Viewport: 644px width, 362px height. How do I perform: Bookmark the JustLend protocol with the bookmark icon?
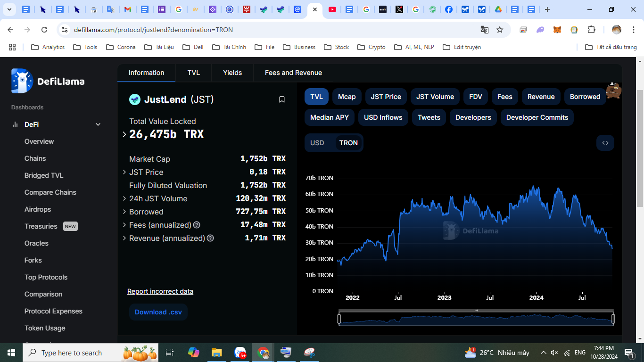pos(282,99)
